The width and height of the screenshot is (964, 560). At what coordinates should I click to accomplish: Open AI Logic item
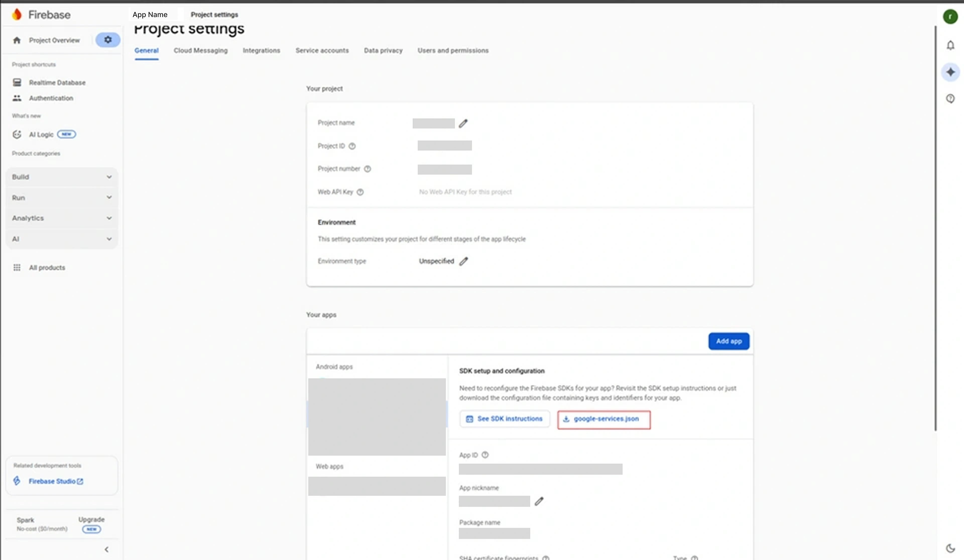coord(44,134)
